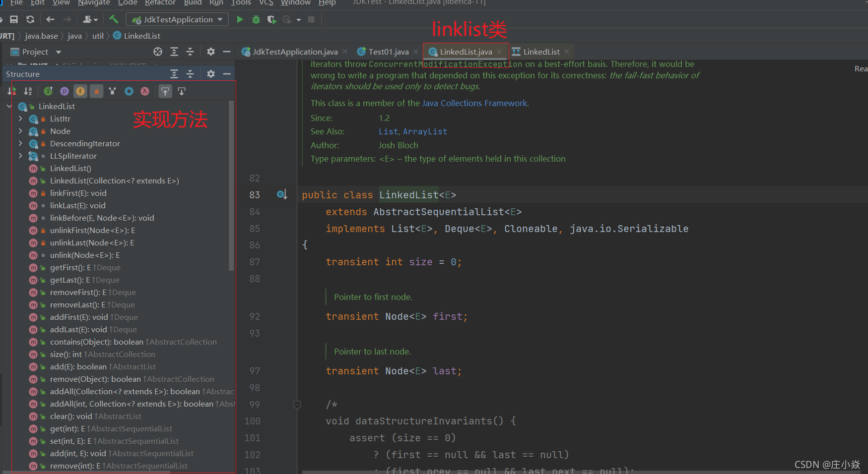Collapse all in the Structure panel header
The width and height of the screenshot is (868, 474).
coord(190,74)
